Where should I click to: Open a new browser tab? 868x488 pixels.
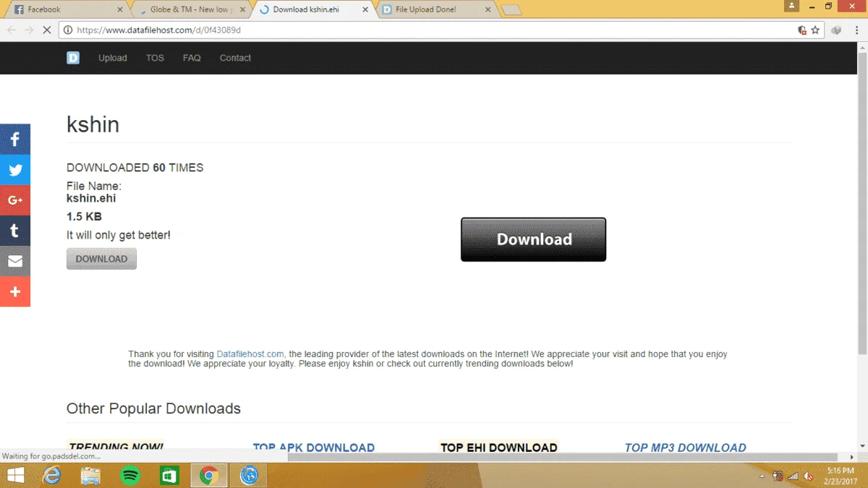tap(511, 10)
